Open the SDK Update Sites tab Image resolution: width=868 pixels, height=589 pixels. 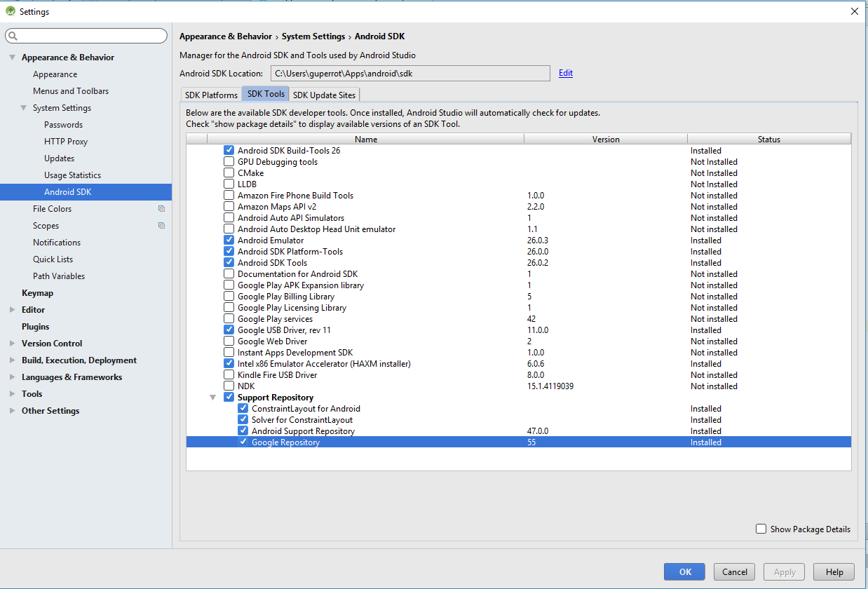click(x=325, y=95)
